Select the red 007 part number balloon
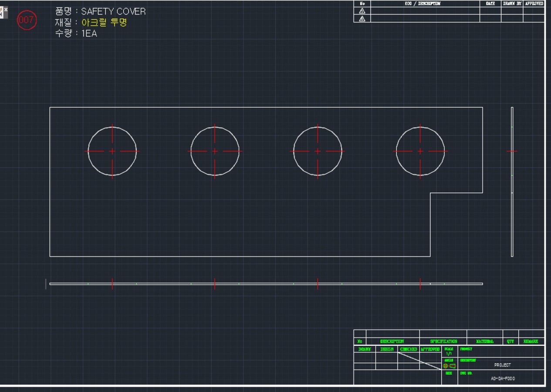The image size is (551, 392). pos(27,20)
